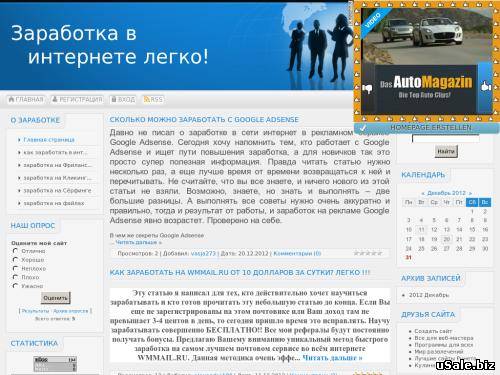The height and width of the screenshot is (375, 500).
Task: Click thumbs-up icon on AutoMagazin ad
Action: (x=486, y=86)
